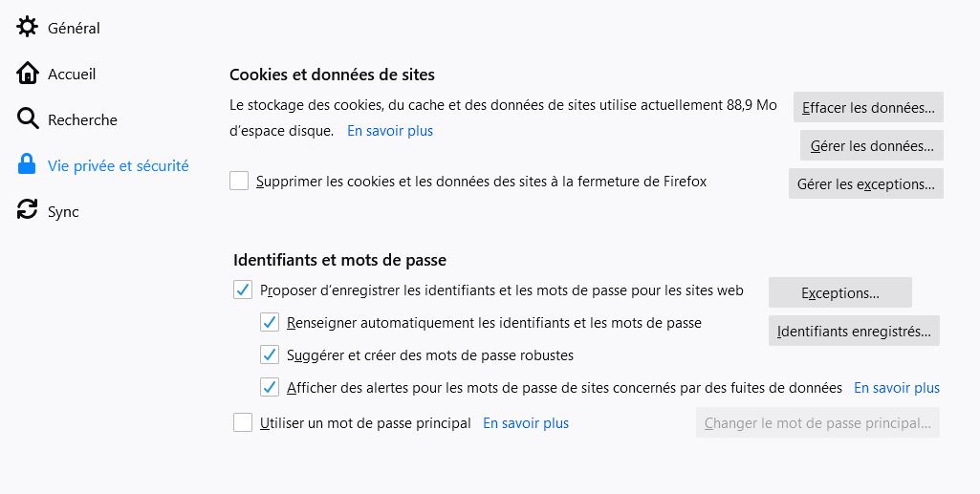Click the Recherche magnifier icon
The image size is (980, 494).
pyautogui.click(x=28, y=119)
